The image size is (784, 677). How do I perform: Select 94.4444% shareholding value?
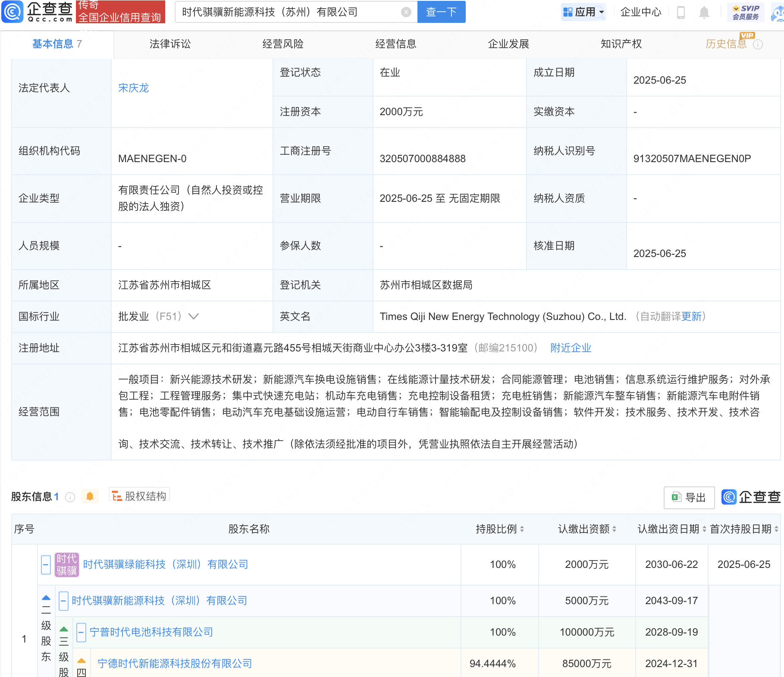click(492, 664)
